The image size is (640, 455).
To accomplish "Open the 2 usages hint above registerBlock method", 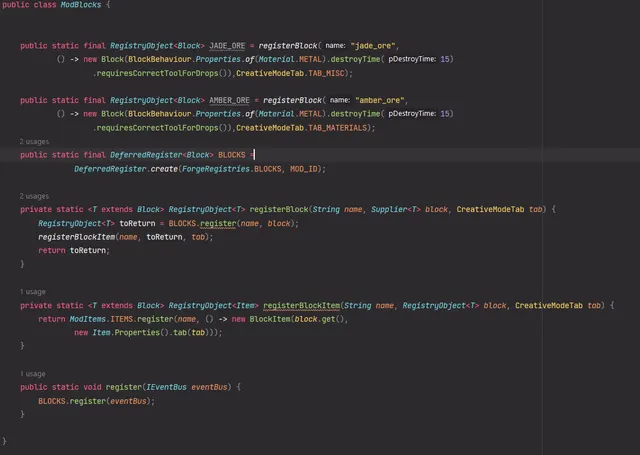I will 34,196.
